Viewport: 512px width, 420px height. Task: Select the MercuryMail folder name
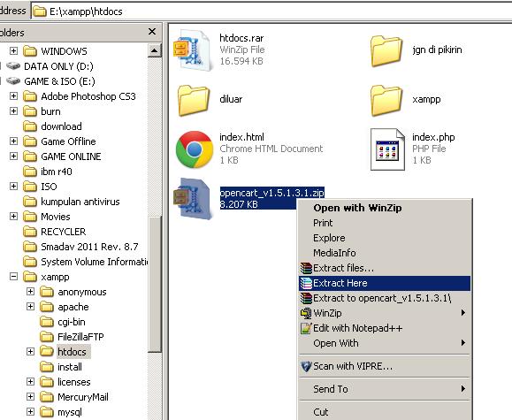(83, 397)
